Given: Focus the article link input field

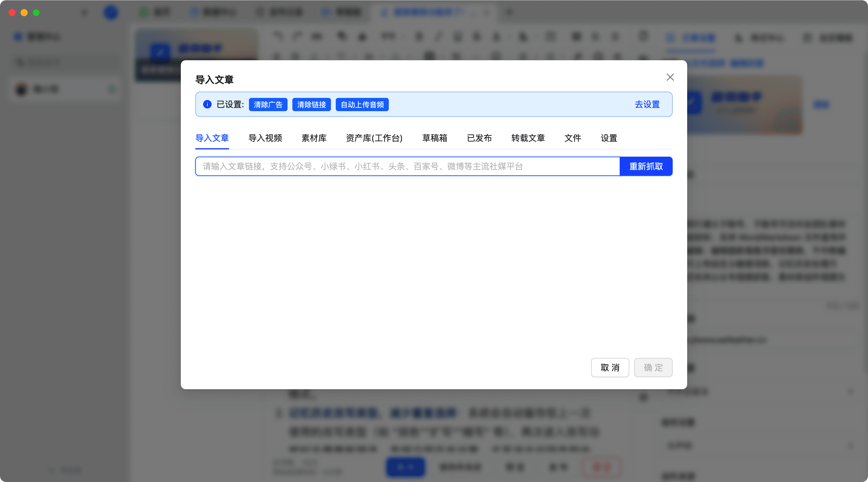Looking at the screenshot, I should (407, 166).
